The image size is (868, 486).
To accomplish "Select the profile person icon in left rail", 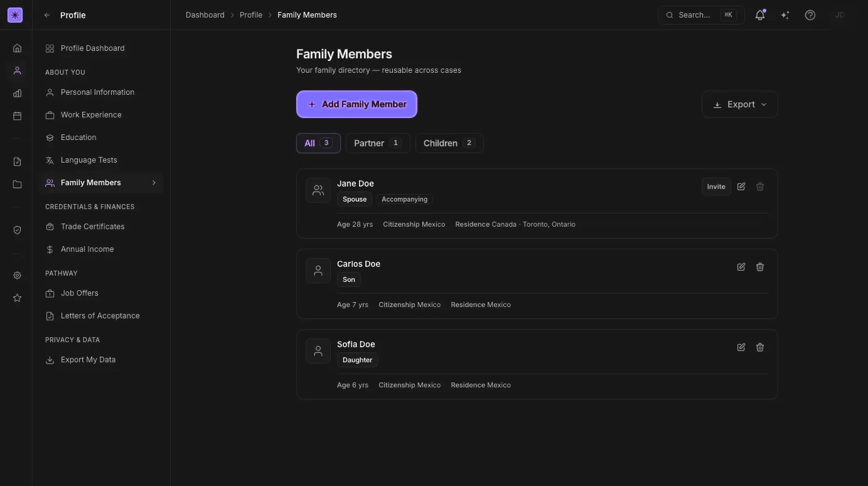I will tap(17, 71).
